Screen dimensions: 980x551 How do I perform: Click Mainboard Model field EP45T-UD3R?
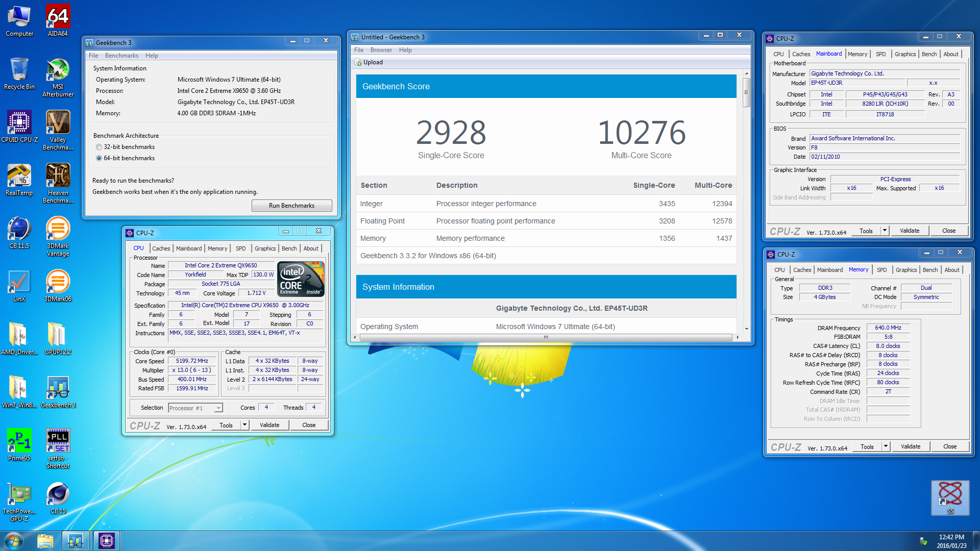(857, 83)
